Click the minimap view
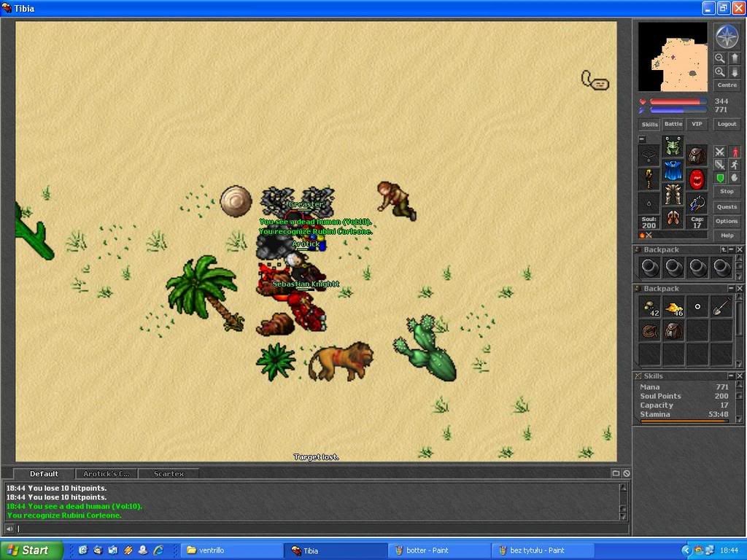 click(673, 57)
